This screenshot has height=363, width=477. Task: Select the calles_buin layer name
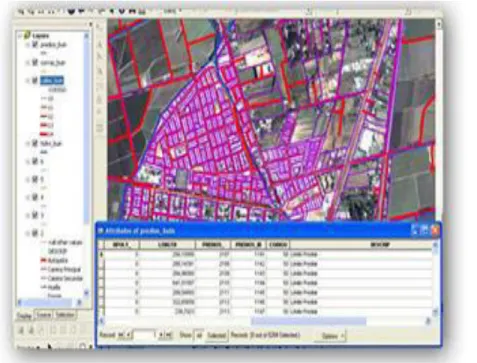(52, 80)
